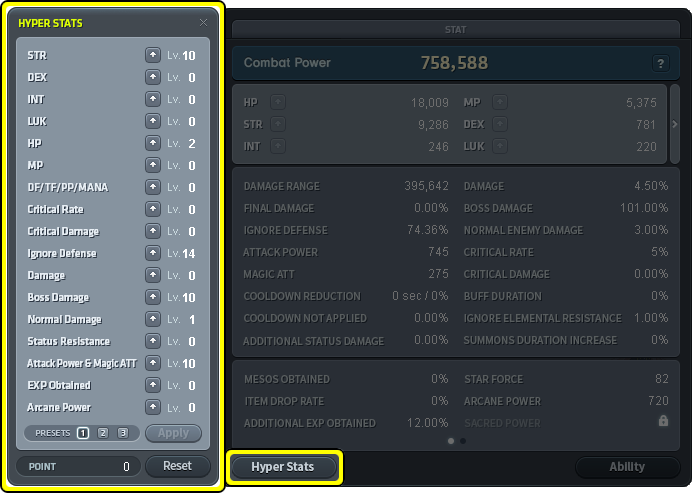Open the STR stat allocation button

[277, 124]
